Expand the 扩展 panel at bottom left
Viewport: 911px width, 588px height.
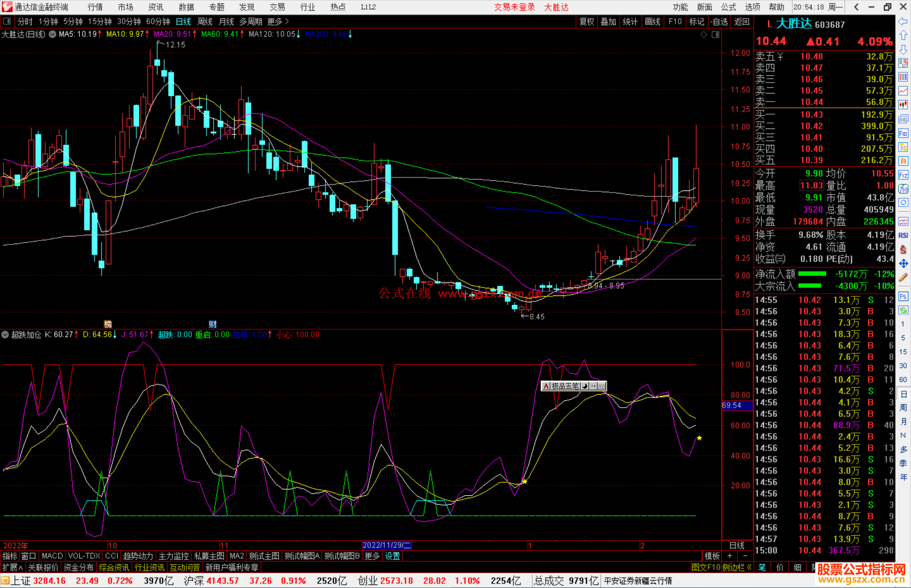click(12, 567)
